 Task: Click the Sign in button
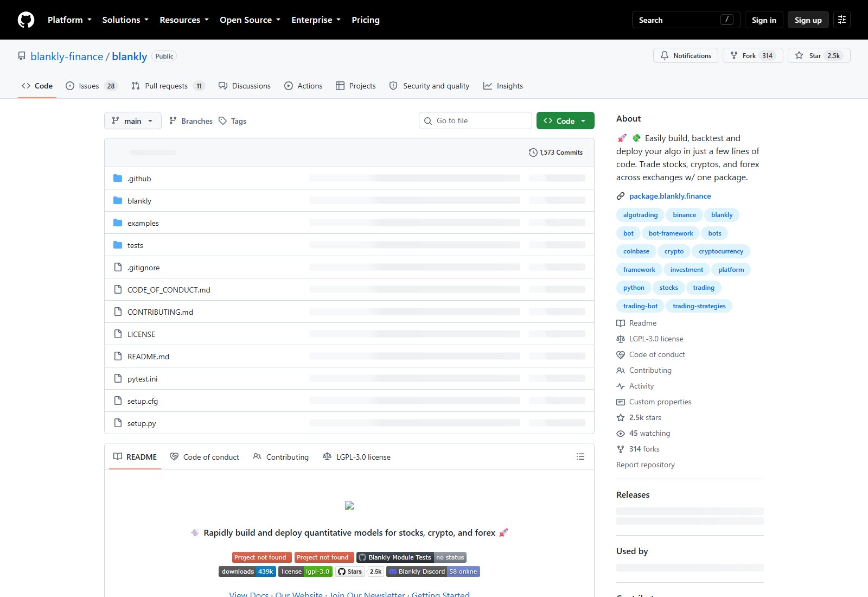tap(764, 20)
